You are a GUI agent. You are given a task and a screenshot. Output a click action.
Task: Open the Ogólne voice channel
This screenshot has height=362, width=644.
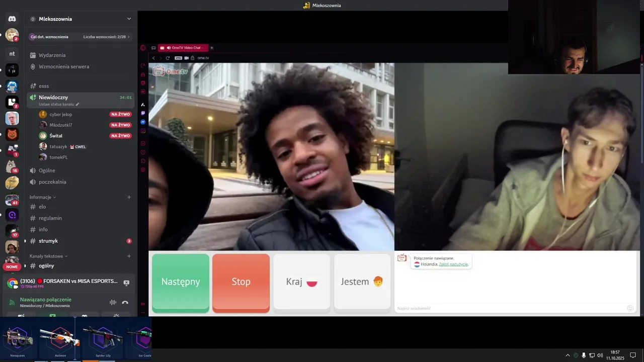(x=80, y=170)
